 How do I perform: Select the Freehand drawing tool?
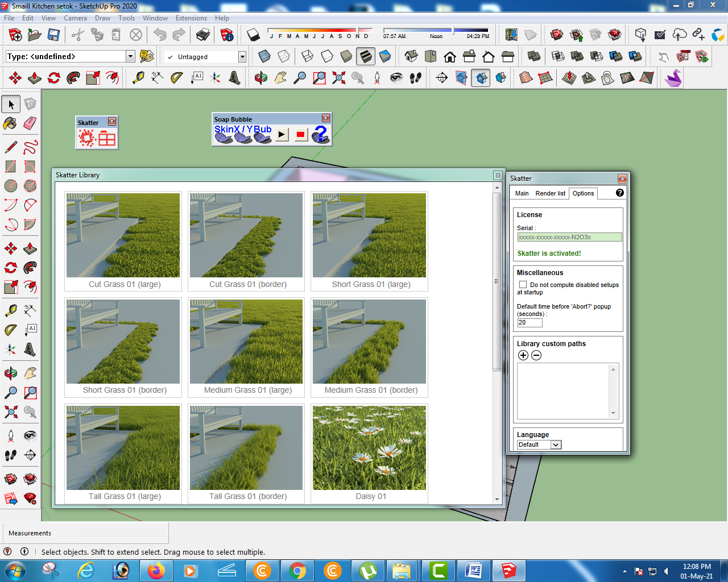pyautogui.click(x=30, y=147)
